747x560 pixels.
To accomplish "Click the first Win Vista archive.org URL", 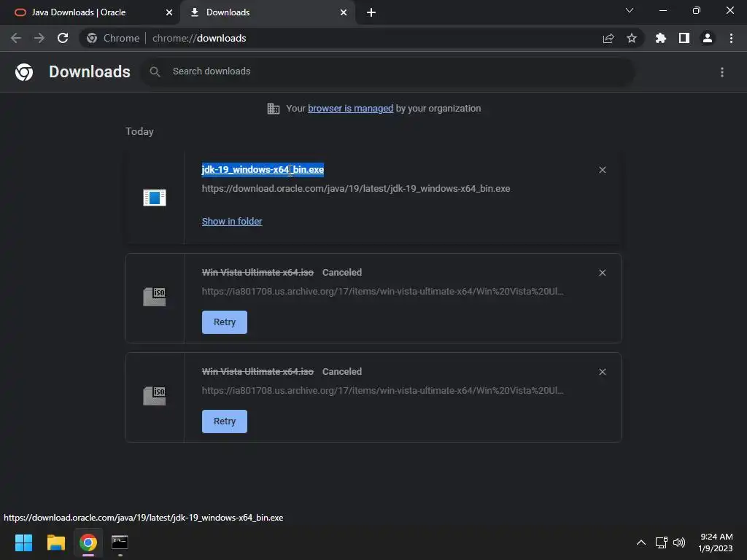I will tap(382, 292).
